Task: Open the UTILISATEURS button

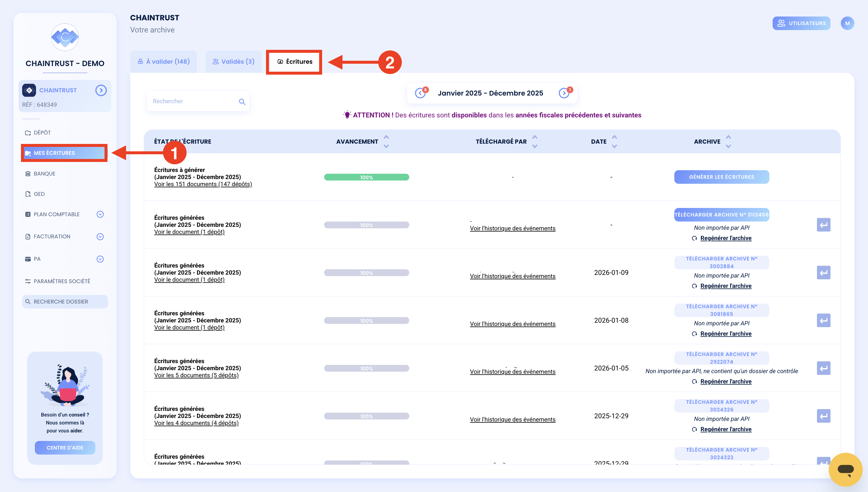Action: pyautogui.click(x=801, y=23)
